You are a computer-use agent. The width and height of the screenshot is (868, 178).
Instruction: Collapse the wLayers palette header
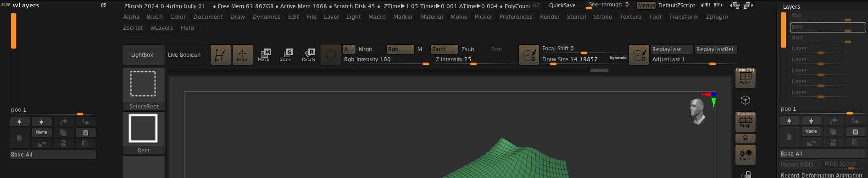tap(26, 5)
